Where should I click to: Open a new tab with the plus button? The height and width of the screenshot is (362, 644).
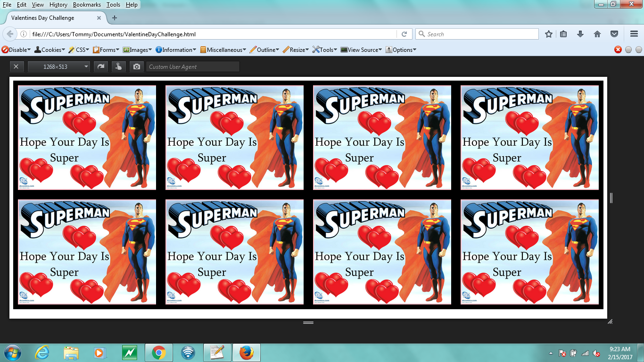[x=114, y=18]
